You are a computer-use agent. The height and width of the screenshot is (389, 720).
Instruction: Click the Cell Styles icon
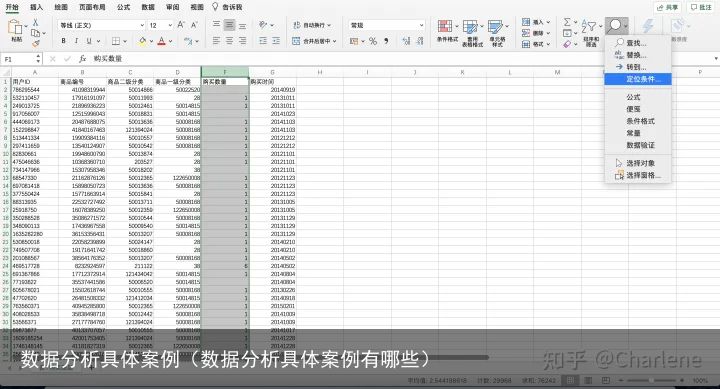point(495,27)
